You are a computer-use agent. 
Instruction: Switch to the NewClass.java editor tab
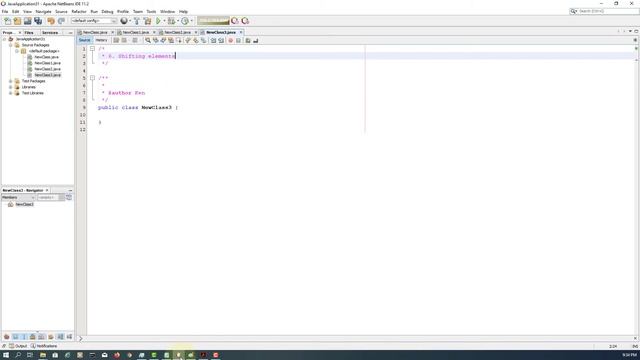(x=96, y=32)
